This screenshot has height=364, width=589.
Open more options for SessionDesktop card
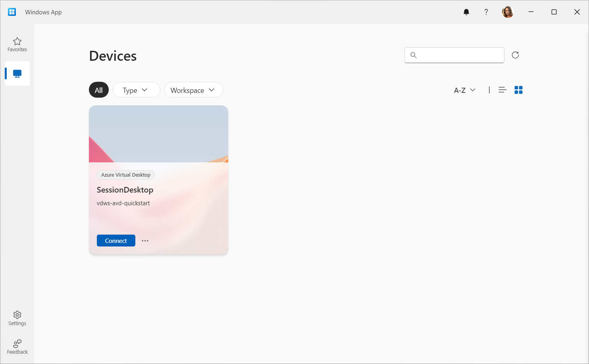(145, 241)
